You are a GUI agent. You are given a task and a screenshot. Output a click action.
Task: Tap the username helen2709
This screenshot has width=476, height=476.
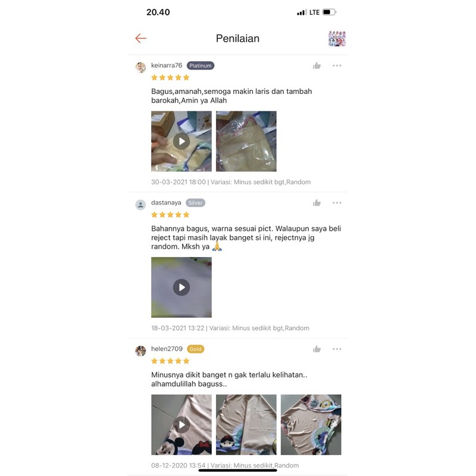pos(167,349)
